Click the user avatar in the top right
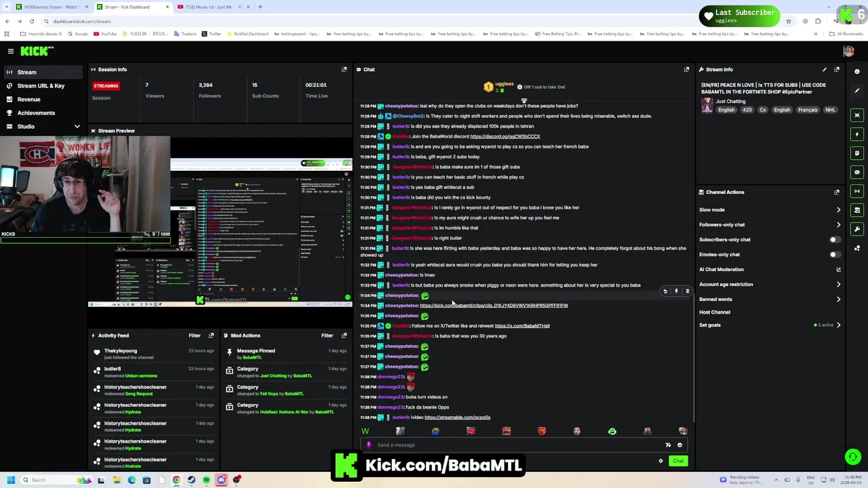This screenshot has width=868, height=488. click(848, 51)
